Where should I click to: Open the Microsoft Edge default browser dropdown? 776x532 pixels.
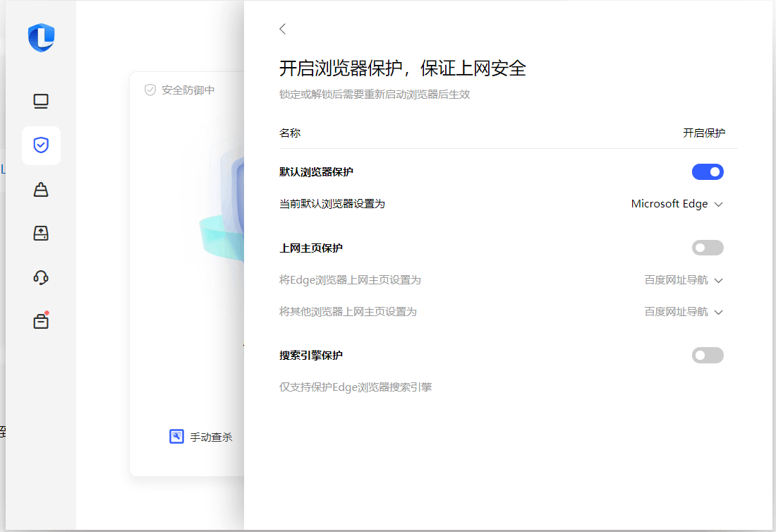point(676,204)
